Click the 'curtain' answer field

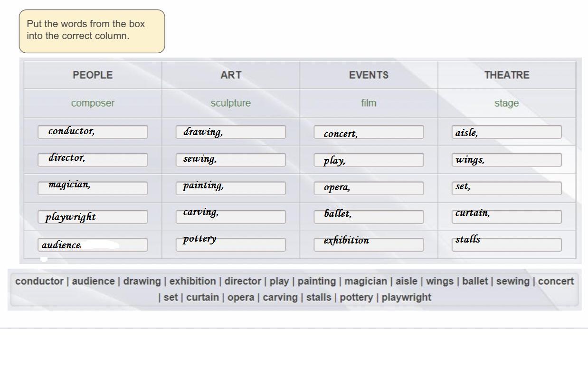(506, 217)
